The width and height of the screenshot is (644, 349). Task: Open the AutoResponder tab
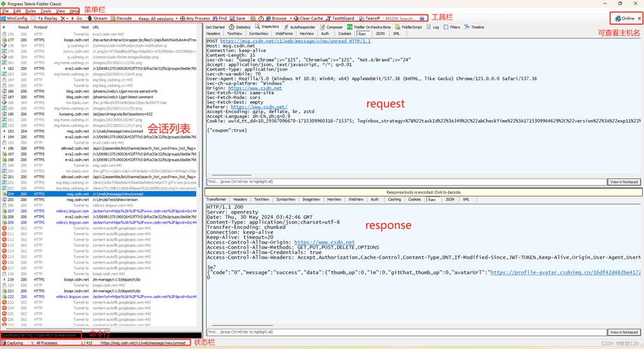(299, 27)
